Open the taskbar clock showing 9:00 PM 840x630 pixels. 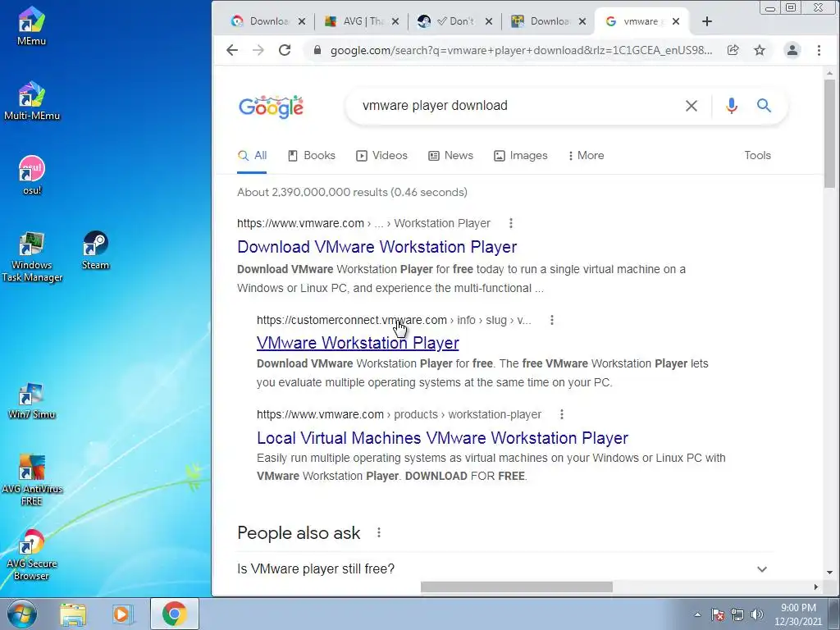pyautogui.click(x=797, y=614)
